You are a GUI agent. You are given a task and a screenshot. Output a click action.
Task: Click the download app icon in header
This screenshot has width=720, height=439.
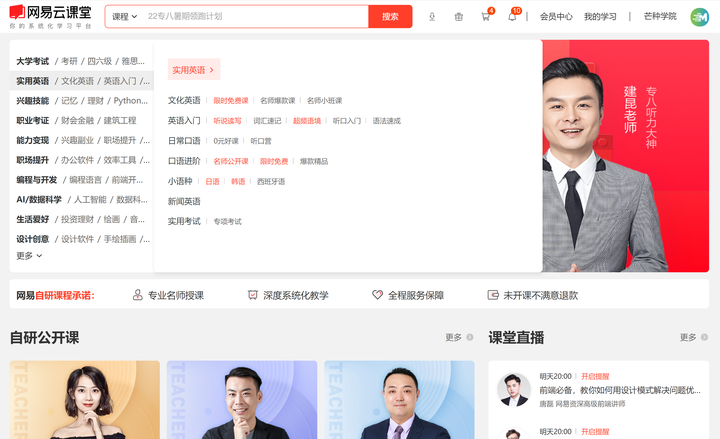tap(432, 17)
